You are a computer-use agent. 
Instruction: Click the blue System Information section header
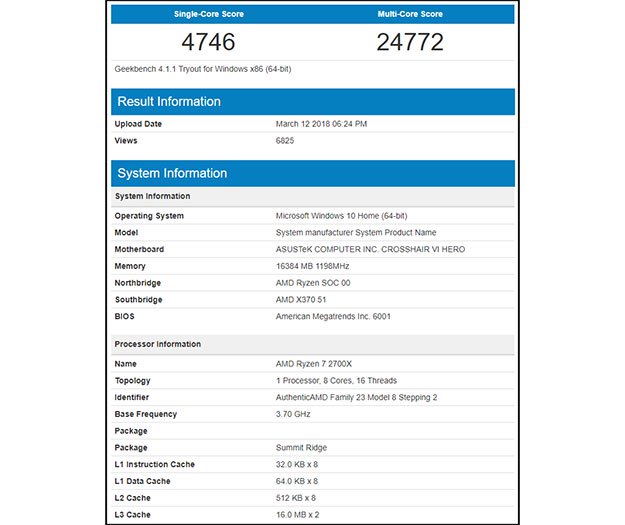click(172, 173)
